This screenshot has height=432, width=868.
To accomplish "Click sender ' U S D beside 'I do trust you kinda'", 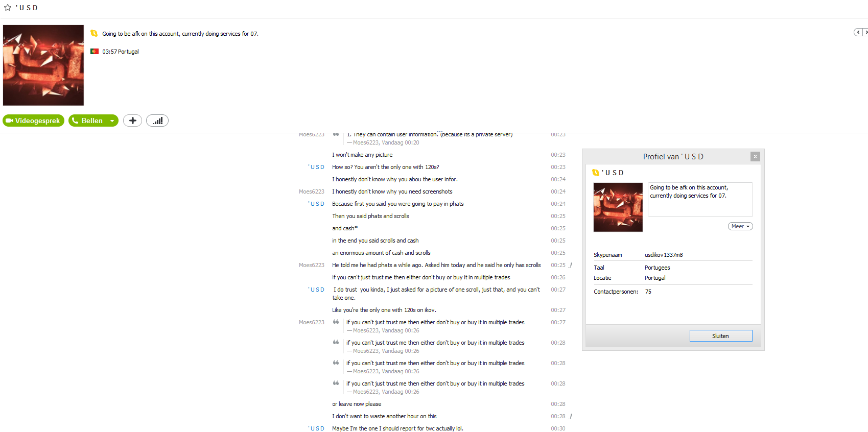I will click(x=316, y=290).
